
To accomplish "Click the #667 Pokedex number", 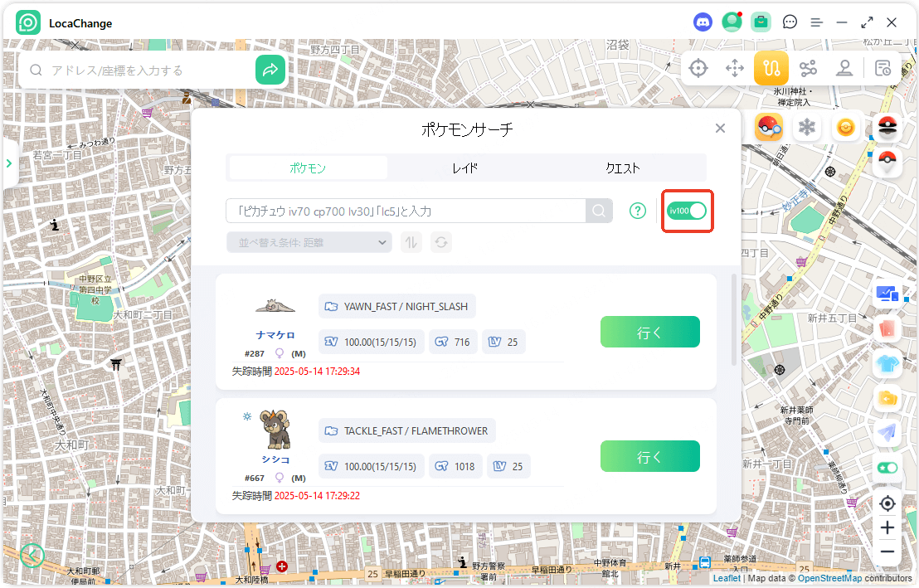I will pyautogui.click(x=255, y=478).
